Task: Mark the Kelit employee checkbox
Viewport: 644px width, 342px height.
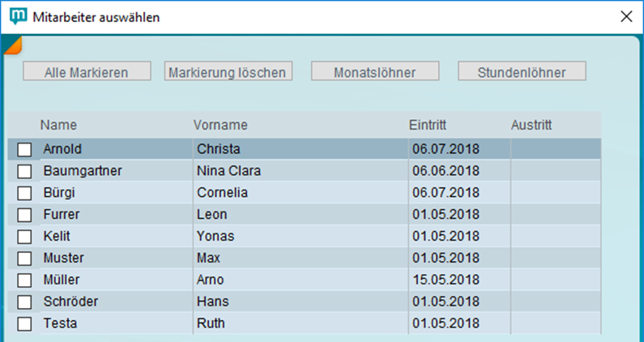Action: (24, 237)
